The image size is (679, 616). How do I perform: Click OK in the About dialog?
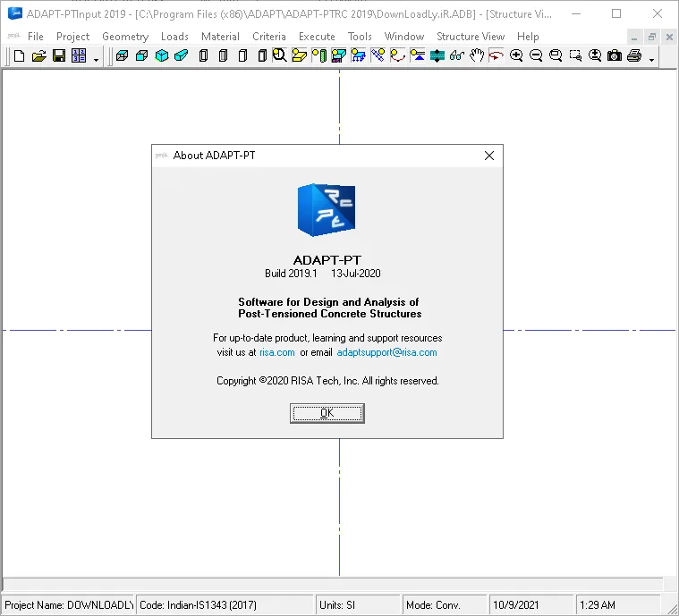(x=327, y=413)
